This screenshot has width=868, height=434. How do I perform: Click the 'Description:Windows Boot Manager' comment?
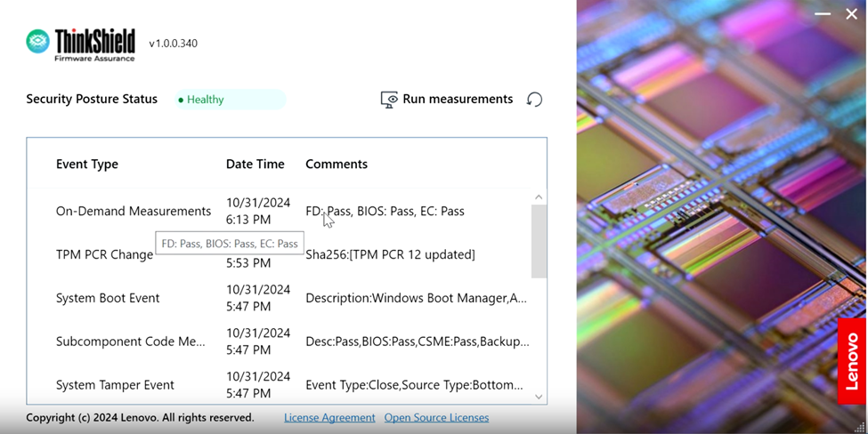pos(417,298)
